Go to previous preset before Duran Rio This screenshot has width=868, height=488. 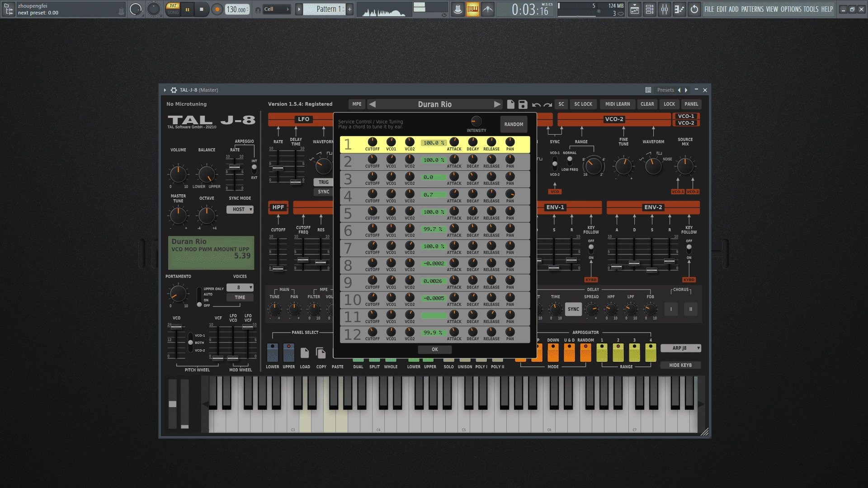pos(372,104)
